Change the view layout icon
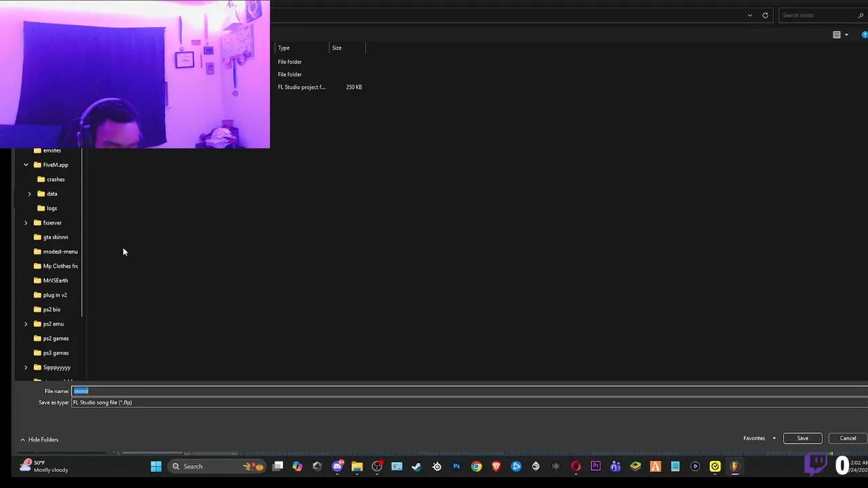The width and height of the screenshot is (868, 488). (x=837, y=35)
